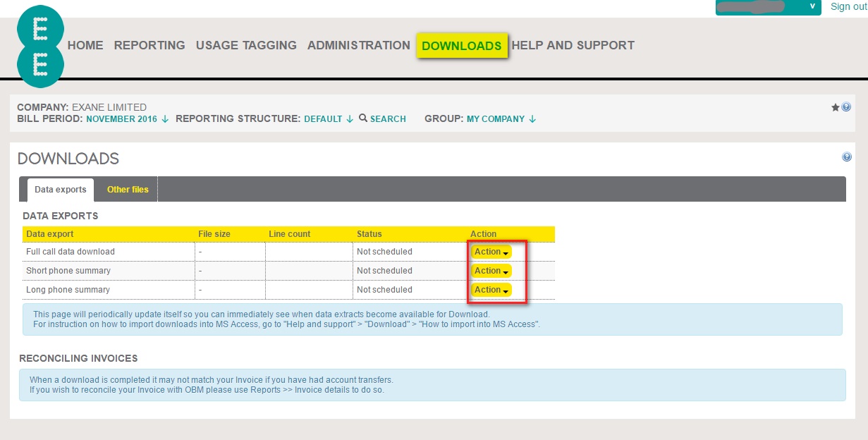Open Action menu for Short phone summary
Image resolution: width=868 pixels, height=440 pixels.
(491, 271)
